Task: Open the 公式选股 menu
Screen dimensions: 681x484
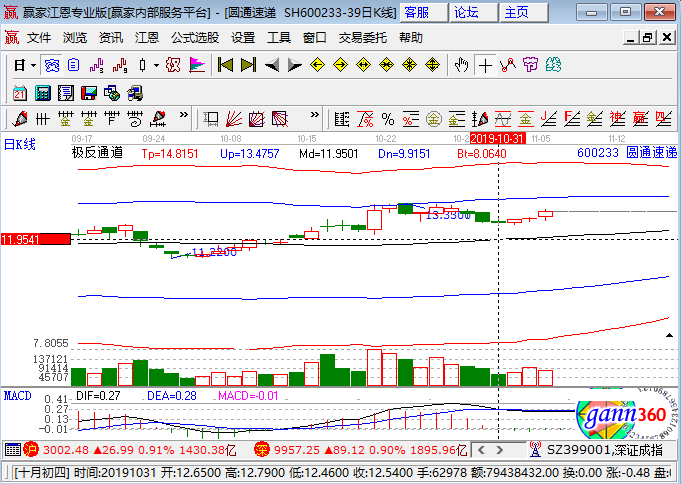Action: tap(195, 38)
